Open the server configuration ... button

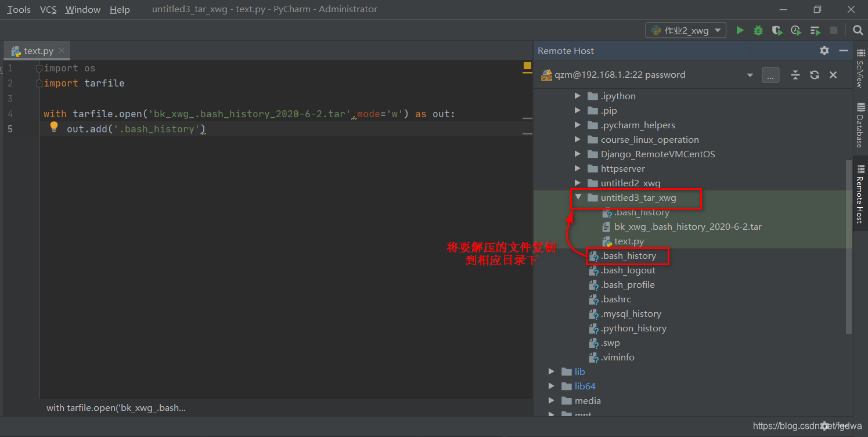[x=770, y=75]
